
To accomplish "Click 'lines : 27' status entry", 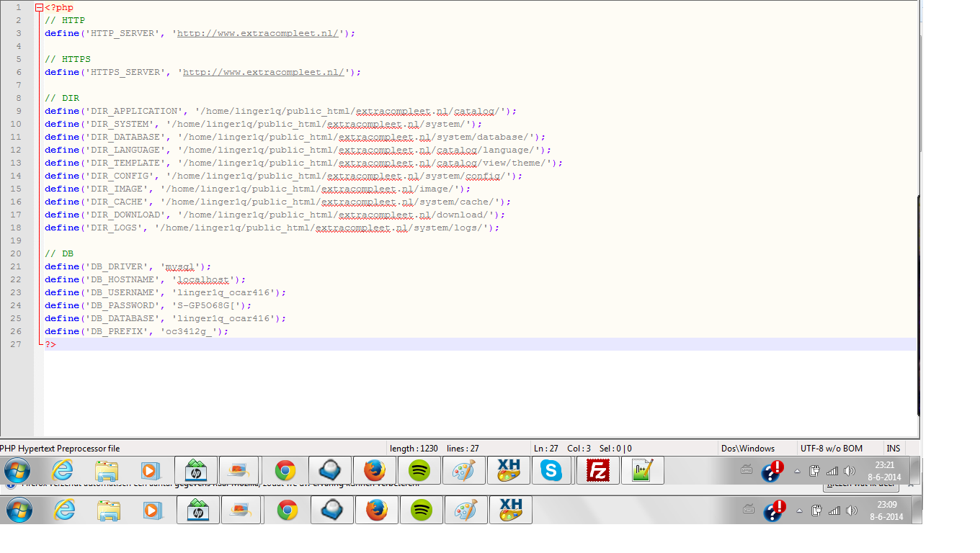I will [x=463, y=448].
